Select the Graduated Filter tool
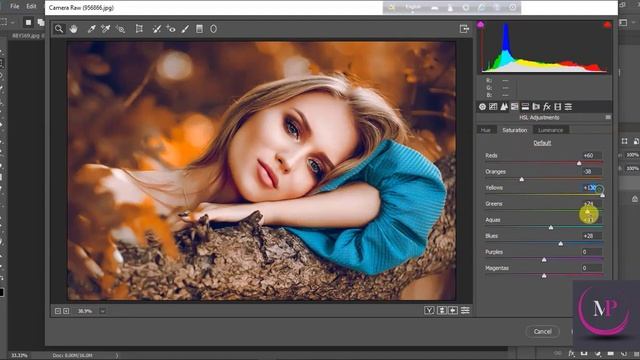The width and height of the screenshot is (640, 360). 199,29
